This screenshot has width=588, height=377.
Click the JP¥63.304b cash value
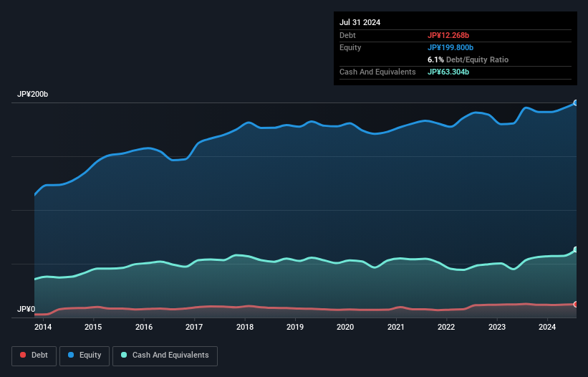(448, 72)
